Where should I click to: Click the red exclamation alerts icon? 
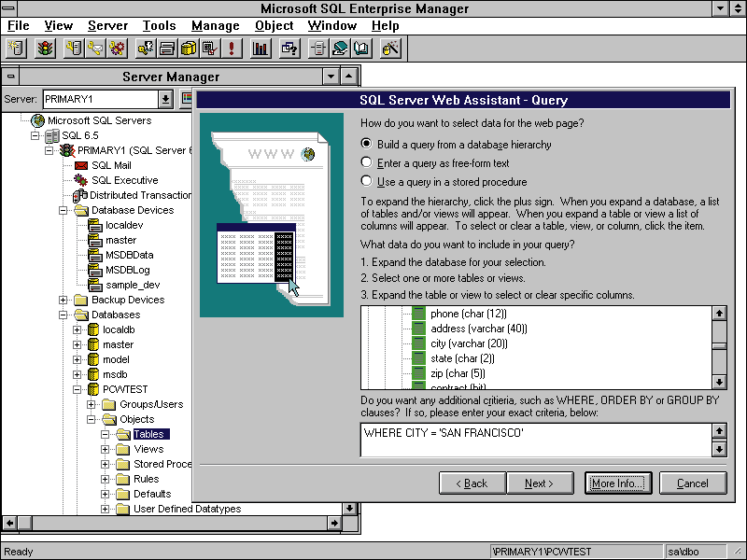pyautogui.click(x=232, y=49)
